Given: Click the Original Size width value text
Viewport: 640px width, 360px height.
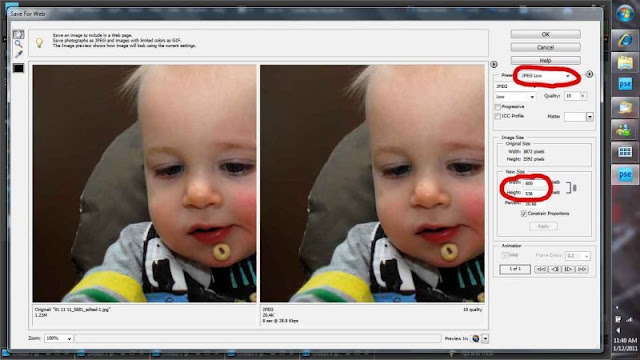Looking at the screenshot, I should click(x=533, y=151).
